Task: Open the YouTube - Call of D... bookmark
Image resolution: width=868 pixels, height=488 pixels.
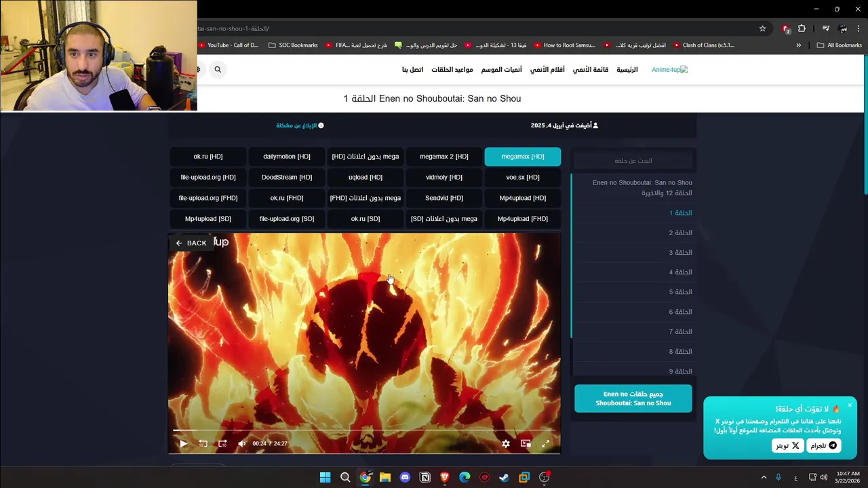Action: 229,45
